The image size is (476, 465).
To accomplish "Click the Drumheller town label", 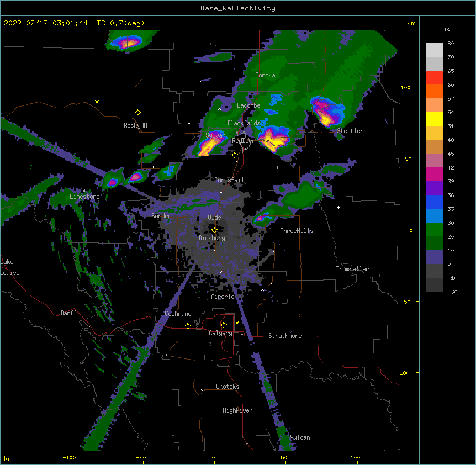I will [352, 269].
